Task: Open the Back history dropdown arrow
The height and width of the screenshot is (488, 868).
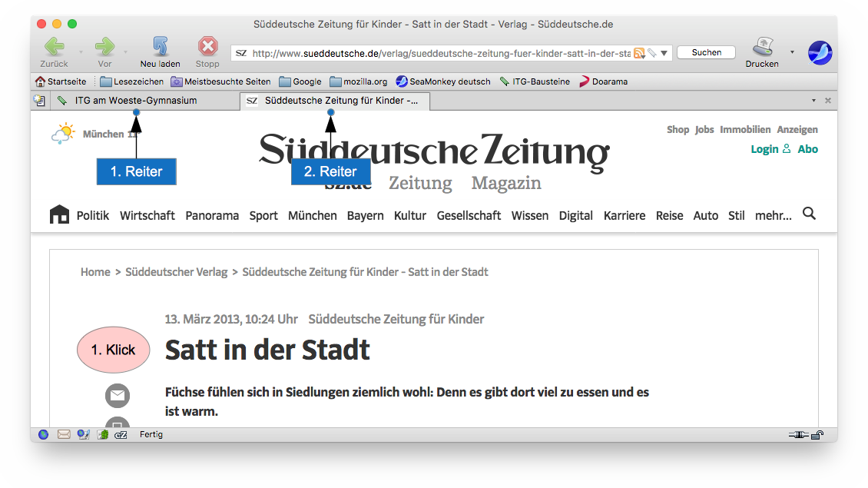Action: [x=81, y=52]
